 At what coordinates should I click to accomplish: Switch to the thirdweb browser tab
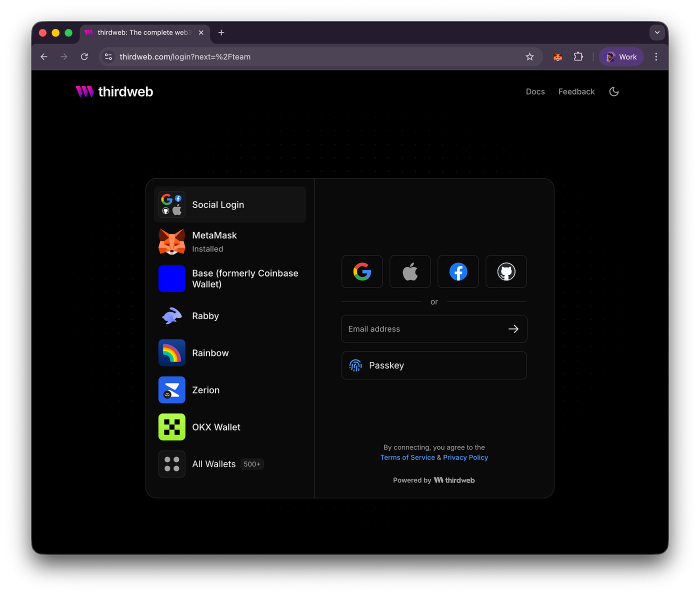coord(144,32)
